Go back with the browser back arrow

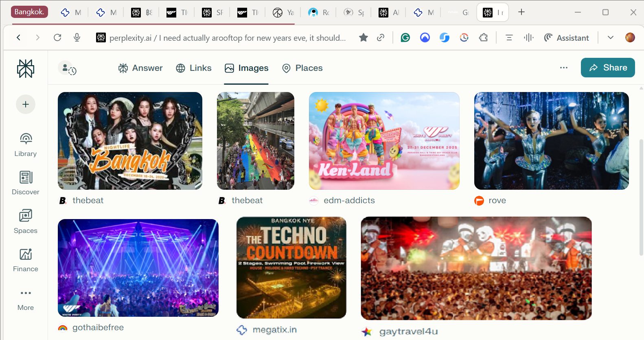(19, 37)
